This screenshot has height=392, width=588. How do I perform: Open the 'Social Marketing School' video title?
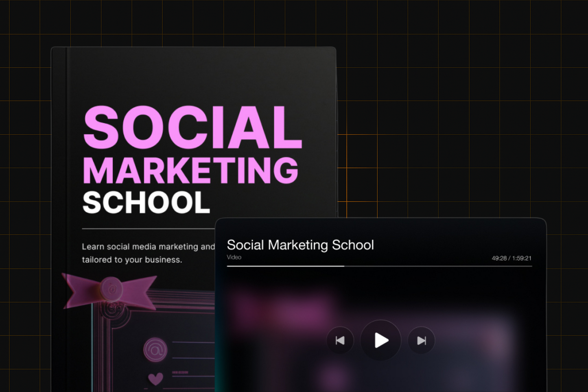(300, 245)
